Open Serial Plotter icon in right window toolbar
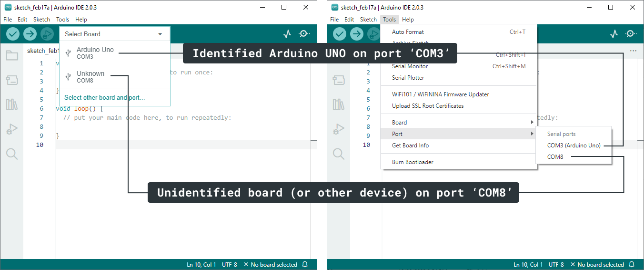 (x=614, y=34)
